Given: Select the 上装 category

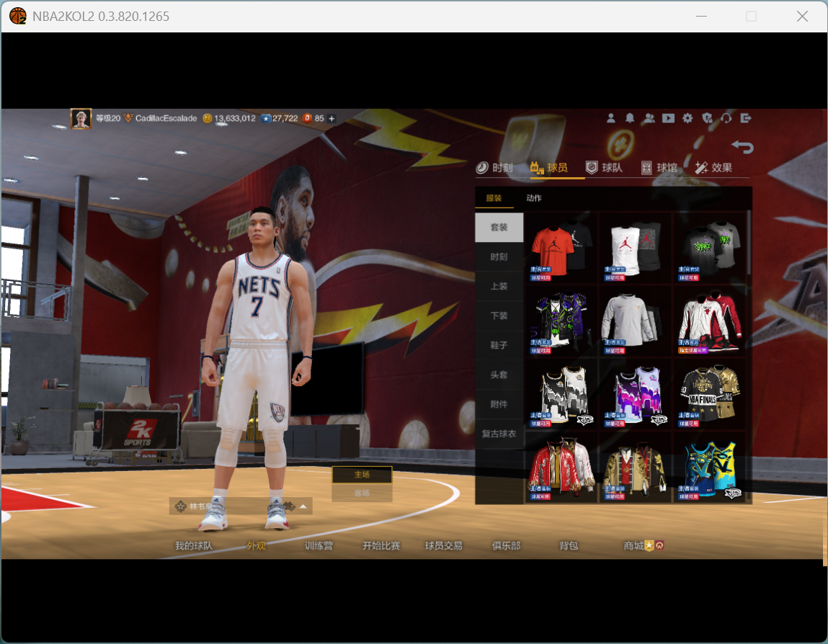Looking at the screenshot, I should pyautogui.click(x=499, y=287).
